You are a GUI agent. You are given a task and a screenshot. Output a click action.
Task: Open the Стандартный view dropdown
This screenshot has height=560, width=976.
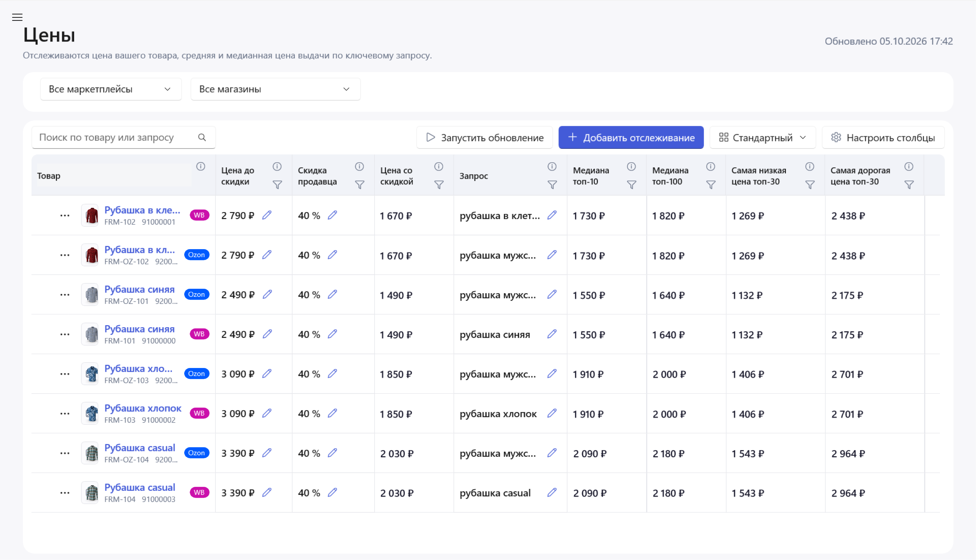pos(763,137)
